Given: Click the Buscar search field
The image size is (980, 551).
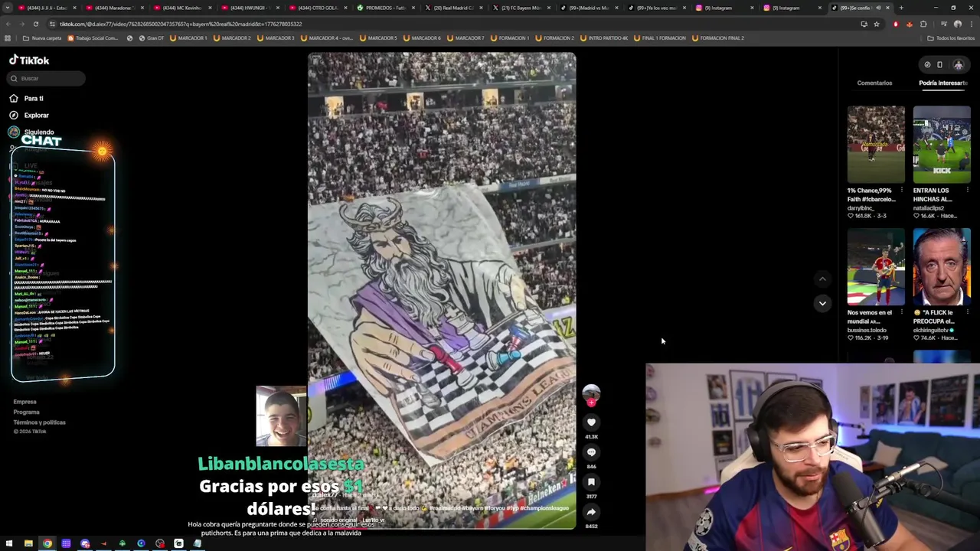Looking at the screenshot, I should 47,78.
